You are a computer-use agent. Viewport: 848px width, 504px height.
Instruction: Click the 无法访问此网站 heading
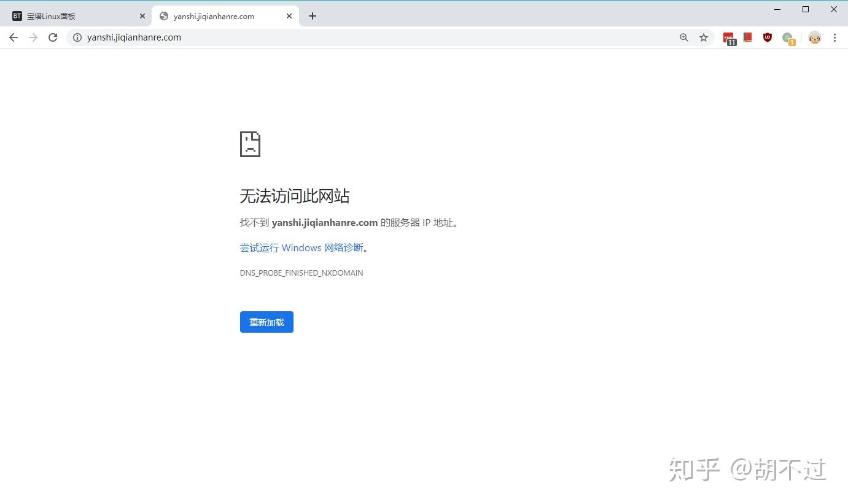tap(295, 196)
